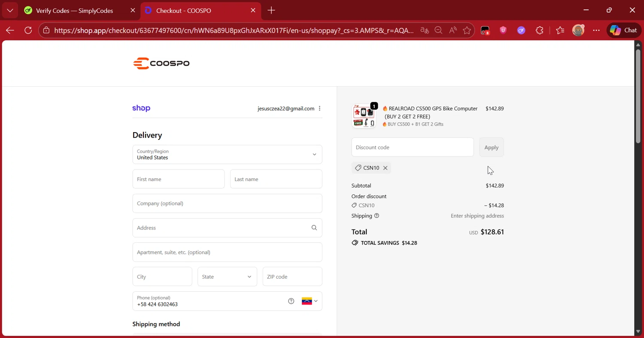Open the favorites list icon
The width and height of the screenshot is (644, 338).
click(560, 30)
